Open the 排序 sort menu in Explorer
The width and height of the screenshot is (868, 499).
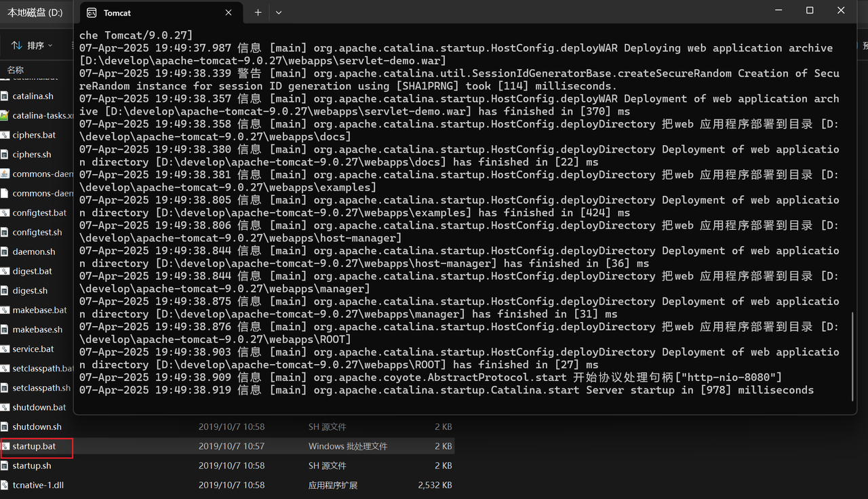coord(33,45)
